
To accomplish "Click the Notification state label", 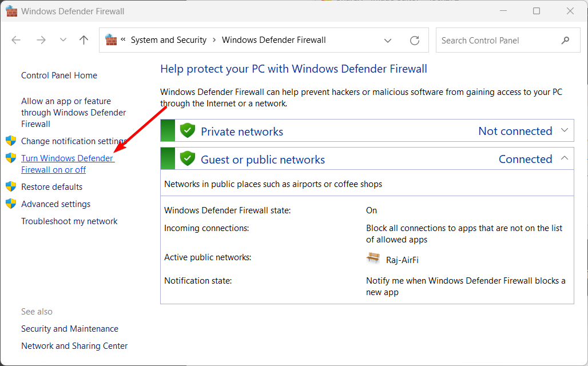I will click(198, 280).
